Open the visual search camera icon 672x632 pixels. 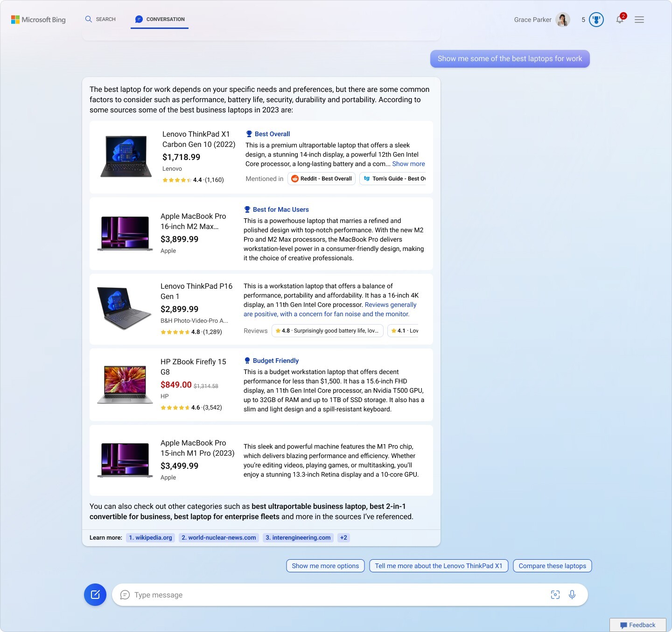click(x=555, y=595)
